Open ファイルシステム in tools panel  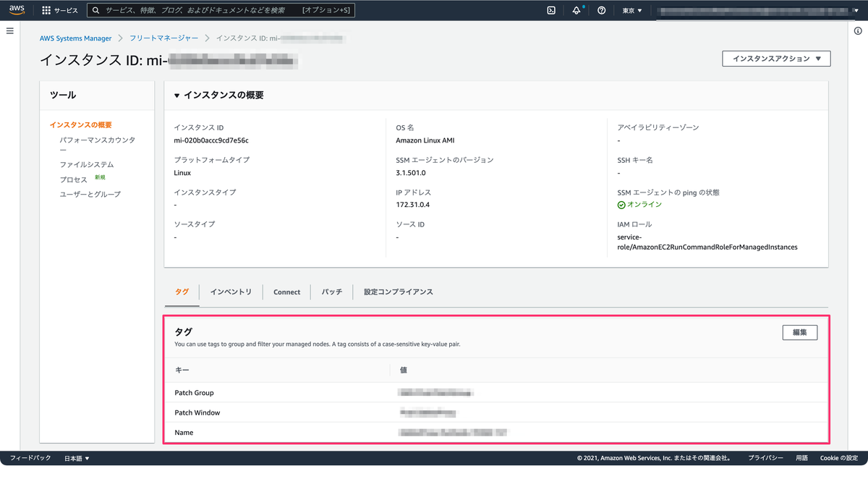87,164
